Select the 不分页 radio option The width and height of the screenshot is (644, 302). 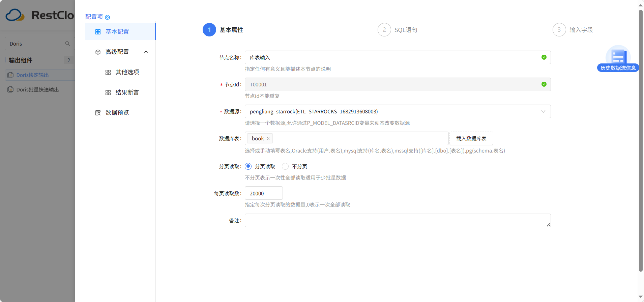click(285, 166)
